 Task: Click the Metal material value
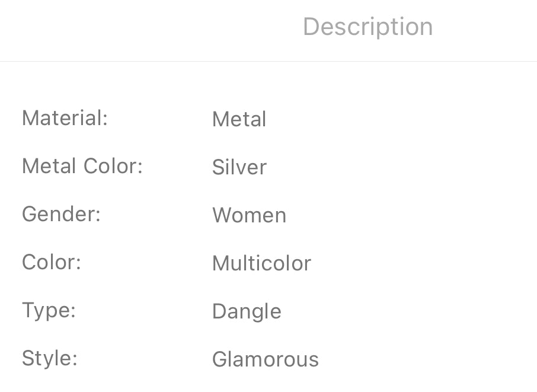[239, 119]
